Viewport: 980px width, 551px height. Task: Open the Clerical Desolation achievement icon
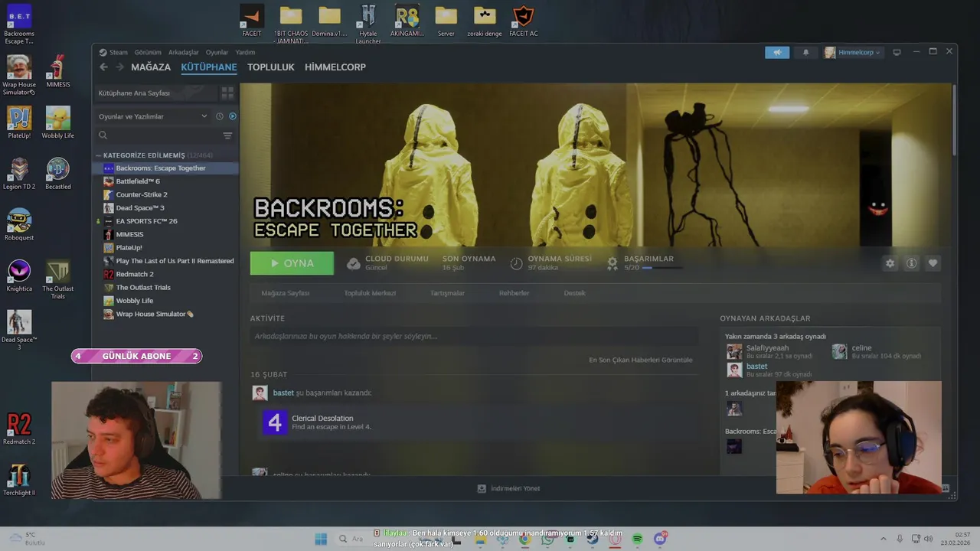pyautogui.click(x=275, y=422)
